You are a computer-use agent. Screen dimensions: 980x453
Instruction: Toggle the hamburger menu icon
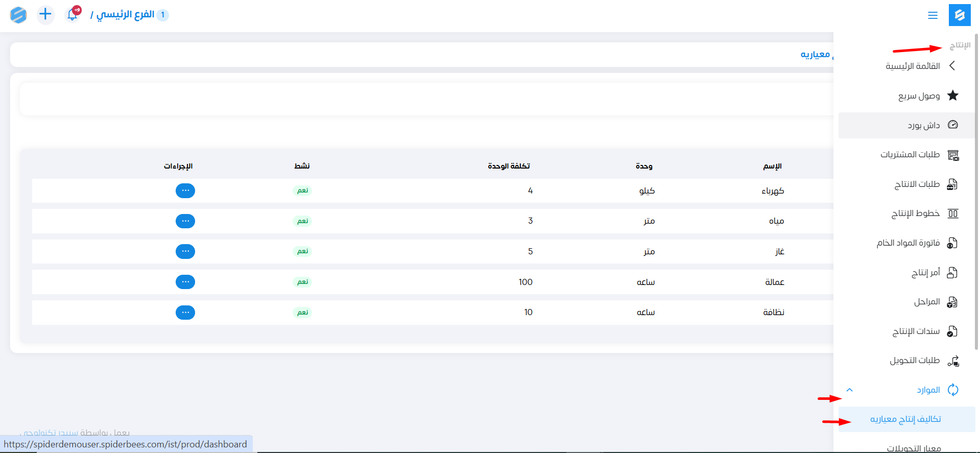point(933,15)
